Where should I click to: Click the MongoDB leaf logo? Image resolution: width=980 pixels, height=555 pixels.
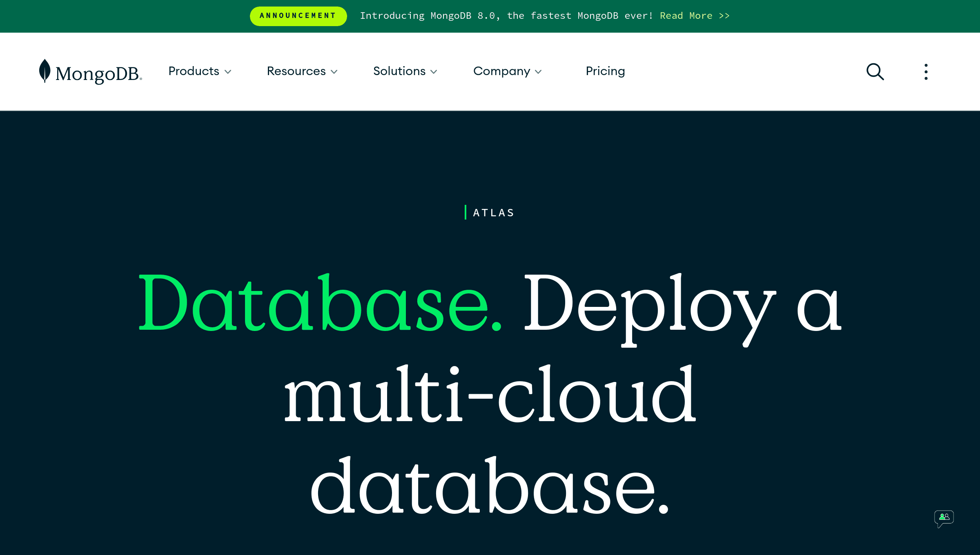[x=44, y=71]
